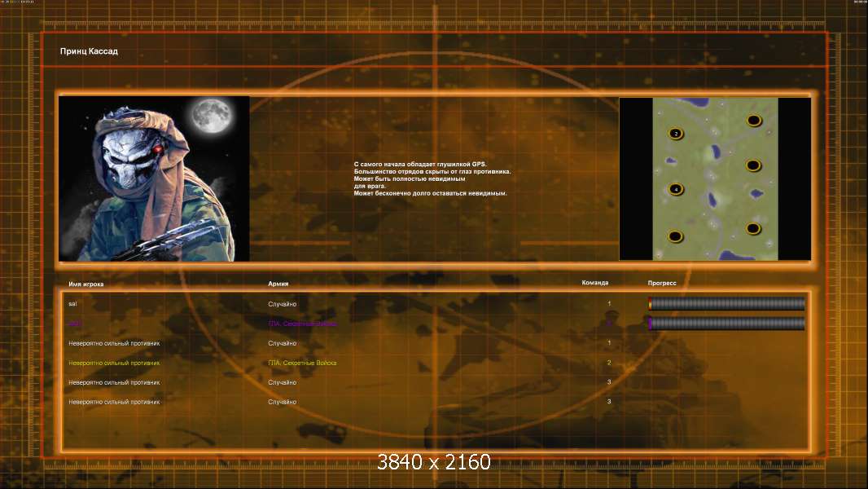
Task: Choose the bottom-left start marker on the minimap
Action: click(x=675, y=237)
